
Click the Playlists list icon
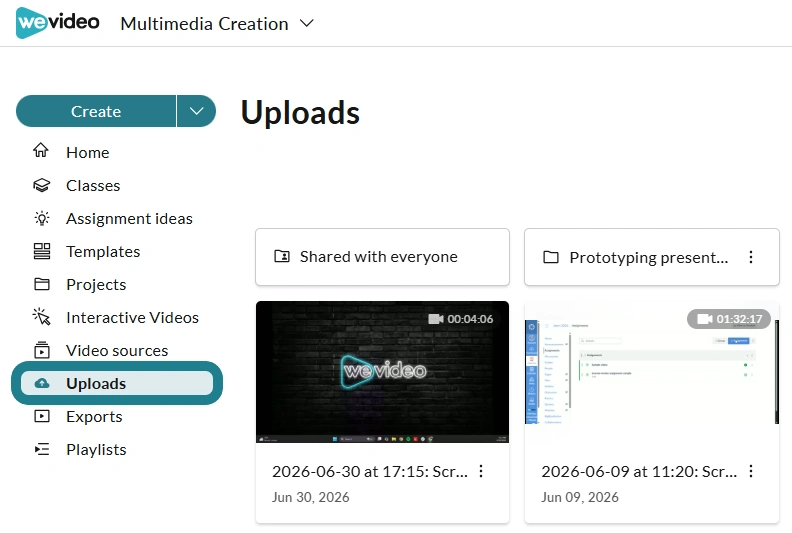tap(42, 449)
